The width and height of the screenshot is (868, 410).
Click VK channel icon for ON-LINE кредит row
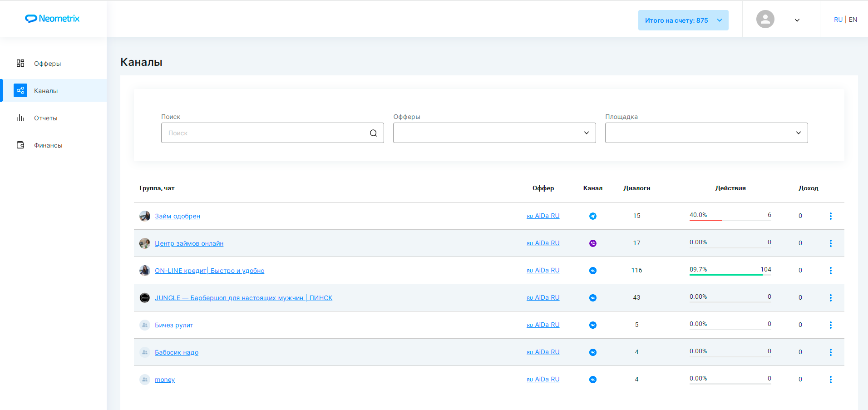click(x=592, y=271)
